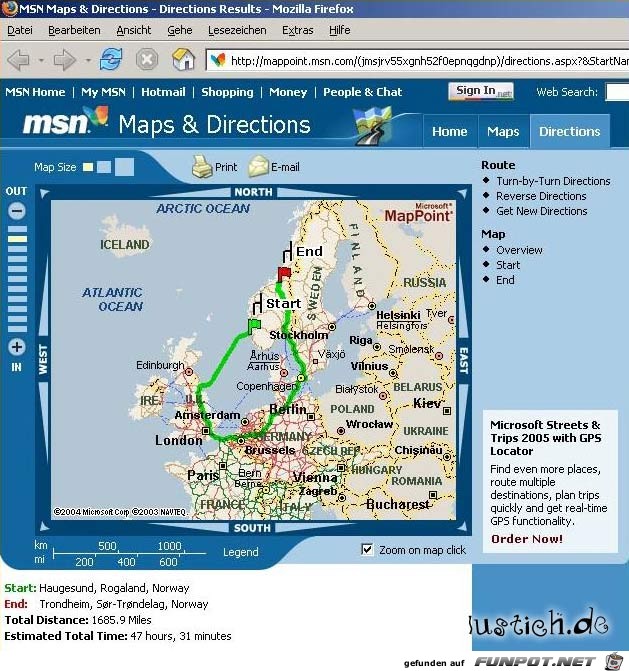The width and height of the screenshot is (629, 671).
Task: Zoom out with the minus icon
Action: (x=17, y=211)
